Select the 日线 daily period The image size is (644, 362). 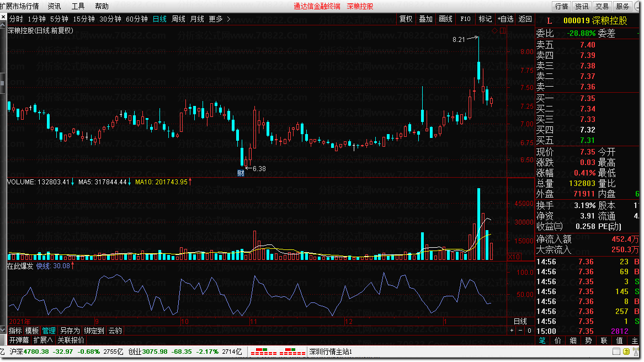[x=160, y=19]
